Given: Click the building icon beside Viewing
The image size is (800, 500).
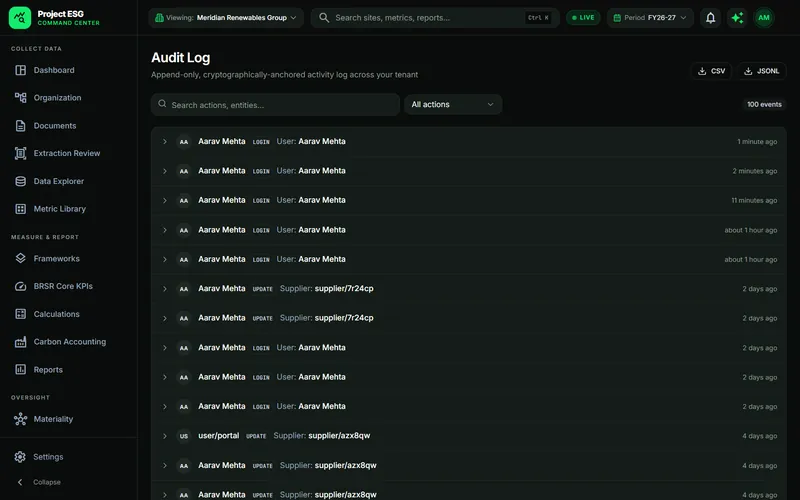Looking at the screenshot, I should 159,18.
